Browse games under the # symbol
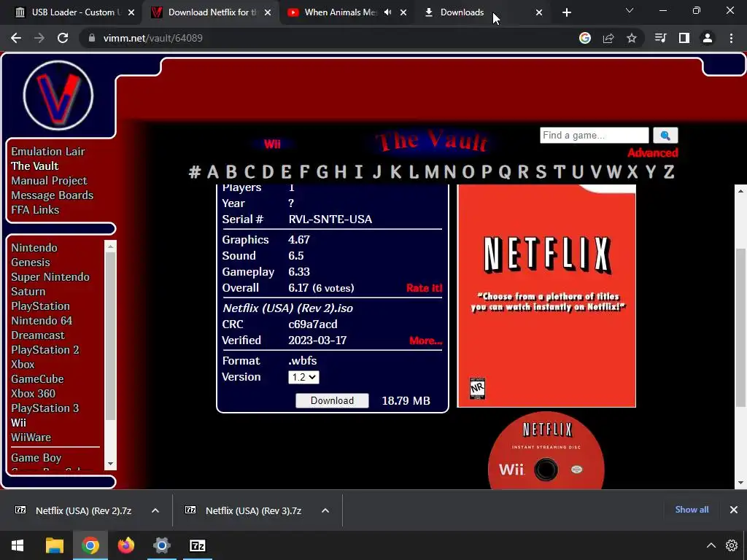The height and width of the screenshot is (560, 747). [x=194, y=172]
